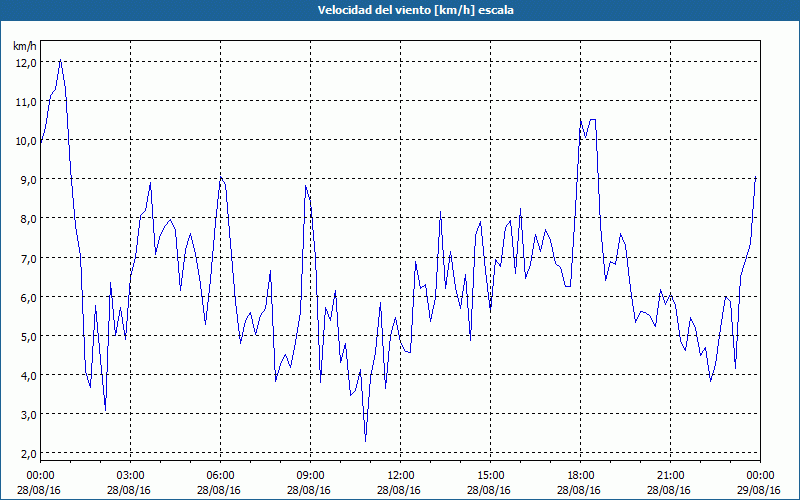Viewport: 800px width, 500px height.
Task: Click the '21:00' x-axis time label
Action: click(x=670, y=476)
